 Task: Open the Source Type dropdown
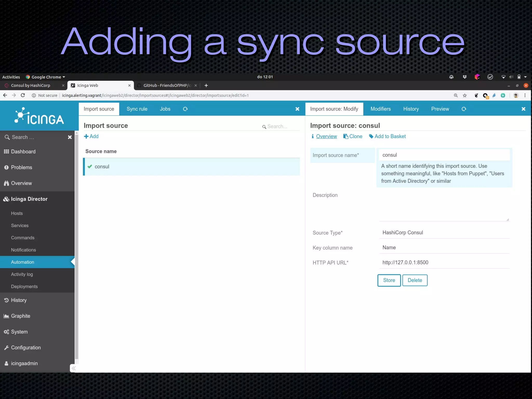444,233
